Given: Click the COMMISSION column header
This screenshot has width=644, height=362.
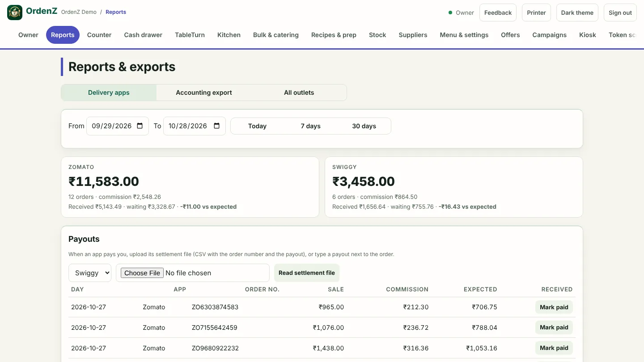Looking at the screenshot, I should click(x=407, y=289).
